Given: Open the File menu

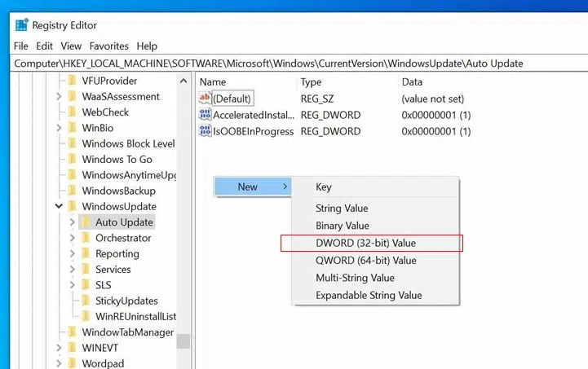Looking at the screenshot, I should 21,46.
